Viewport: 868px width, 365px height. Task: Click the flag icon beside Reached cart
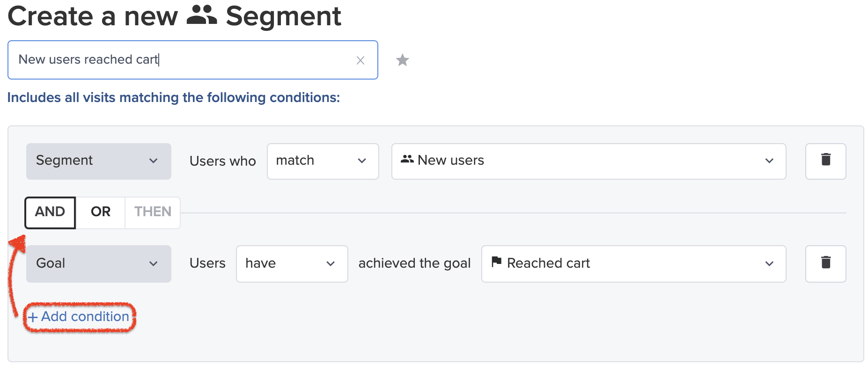click(497, 262)
